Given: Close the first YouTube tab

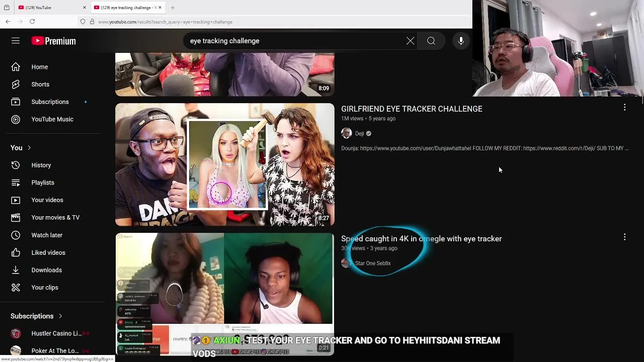Looking at the screenshot, I should (x=84, y=8).
